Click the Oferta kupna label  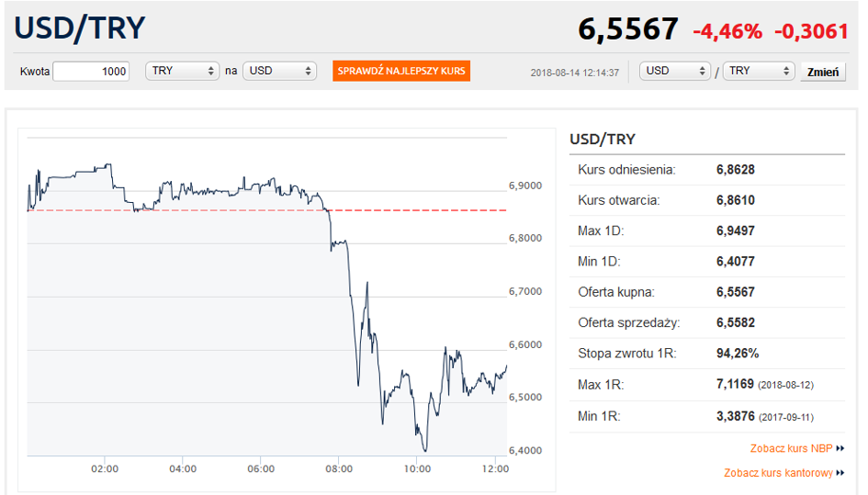[x=616, y=292]
